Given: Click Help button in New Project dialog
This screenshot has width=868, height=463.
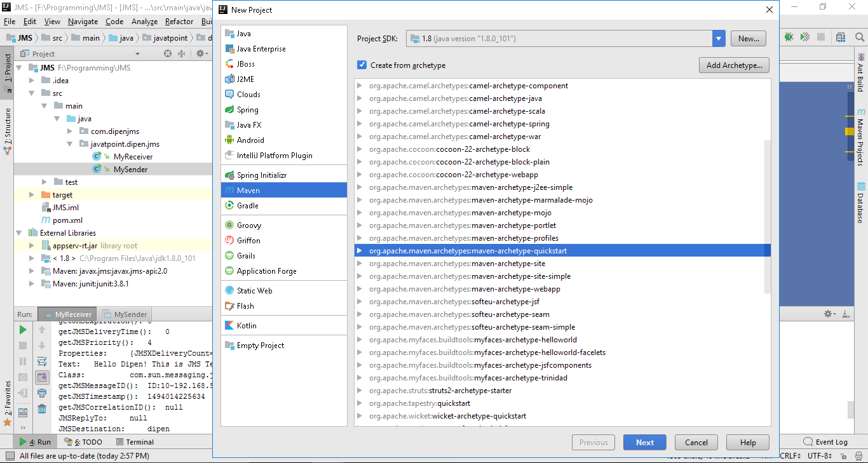Looking at the screenshot, I should pyautogui.click(x=748, y=443).
